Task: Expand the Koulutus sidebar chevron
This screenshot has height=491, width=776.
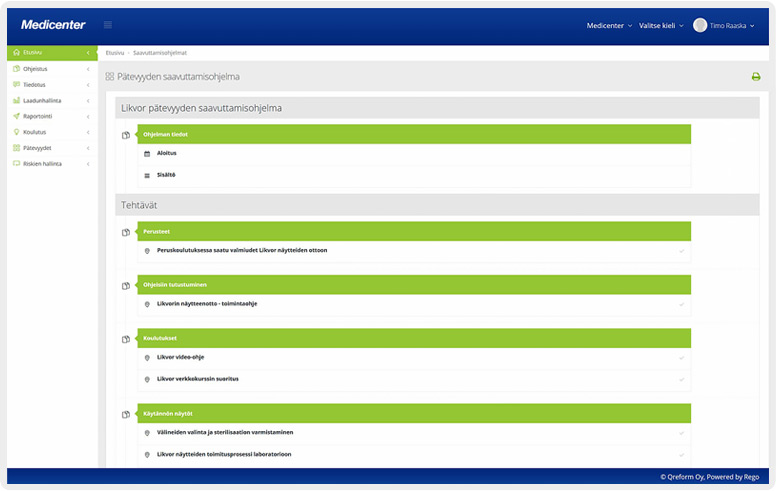Action: [88, 132]
